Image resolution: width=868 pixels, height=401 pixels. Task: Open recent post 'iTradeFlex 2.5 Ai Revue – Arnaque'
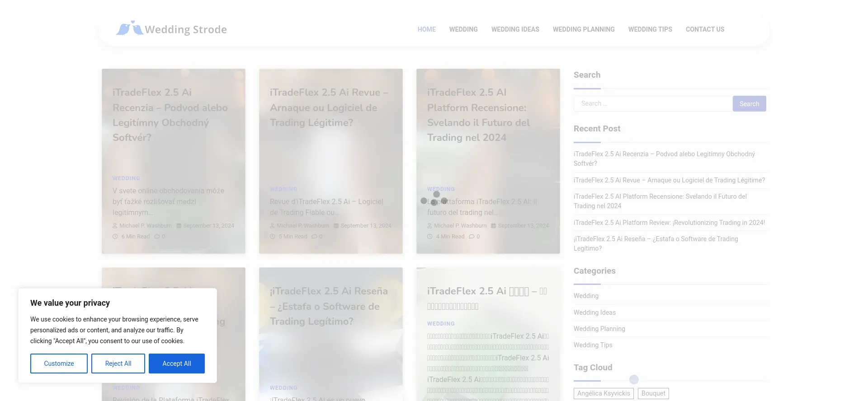(669, 180)
